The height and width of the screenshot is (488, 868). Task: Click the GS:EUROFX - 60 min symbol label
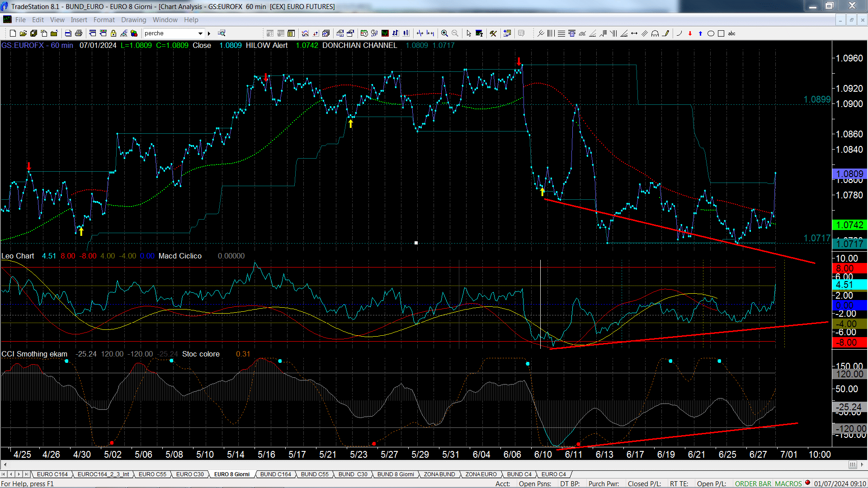[37, 45]
